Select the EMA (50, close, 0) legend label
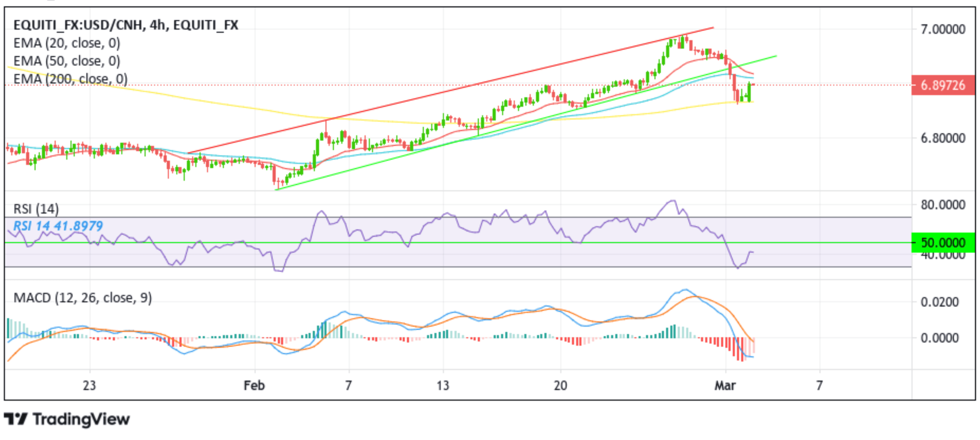980x440 pixels. [67, 61]
